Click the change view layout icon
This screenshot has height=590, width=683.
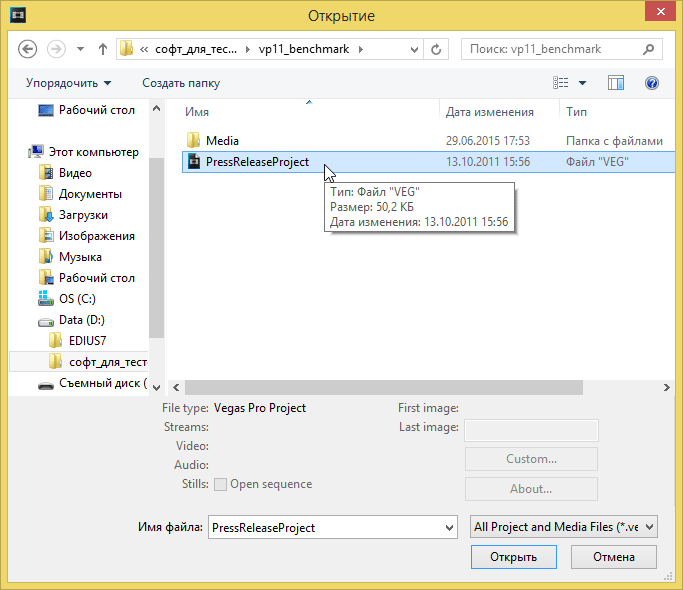coord(562,83)
